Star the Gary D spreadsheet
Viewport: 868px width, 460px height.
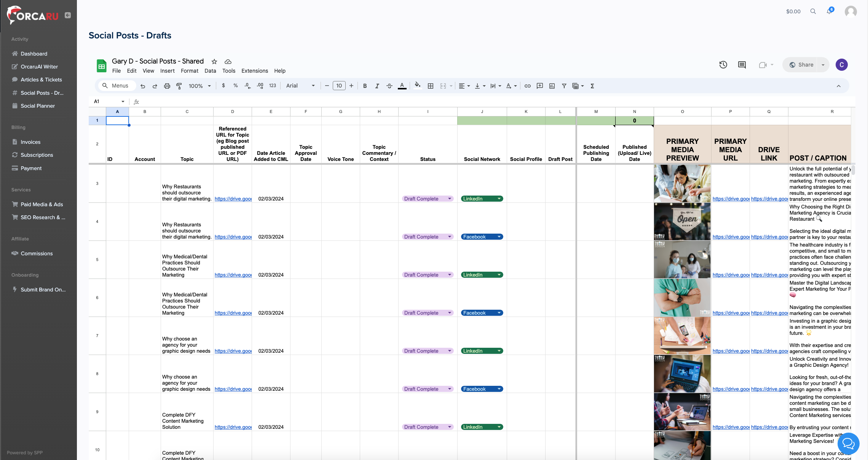(x=214, y=62)
